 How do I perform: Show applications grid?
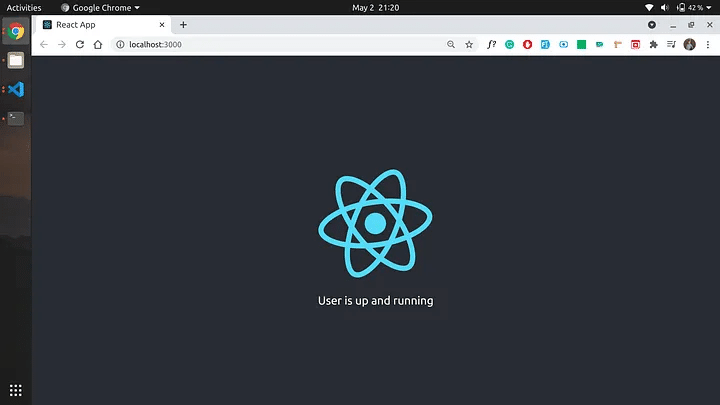16,390
